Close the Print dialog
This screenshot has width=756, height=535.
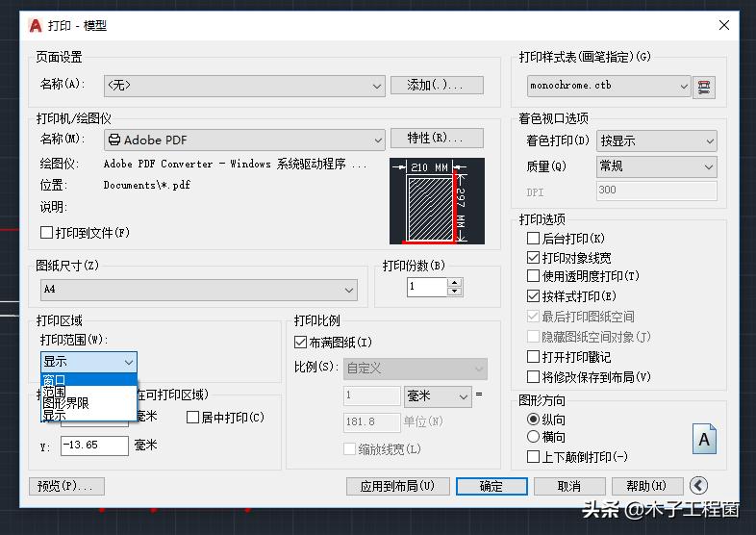723,25
